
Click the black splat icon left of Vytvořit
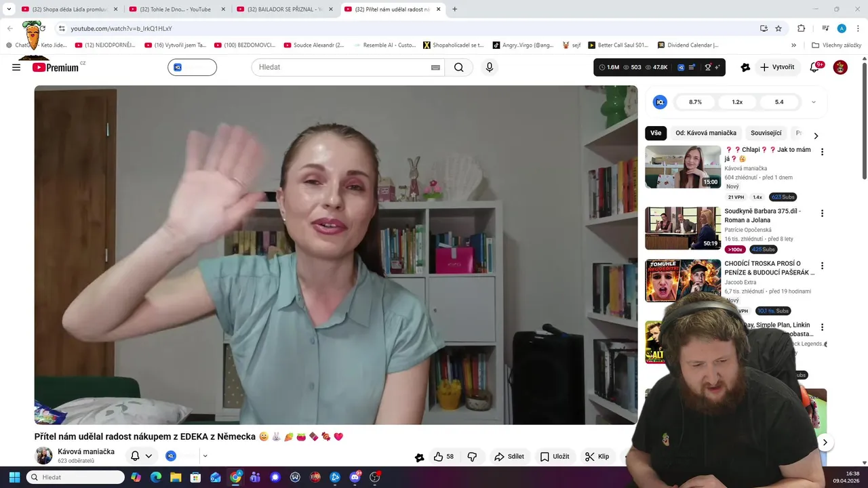click(x=745, y=67)
